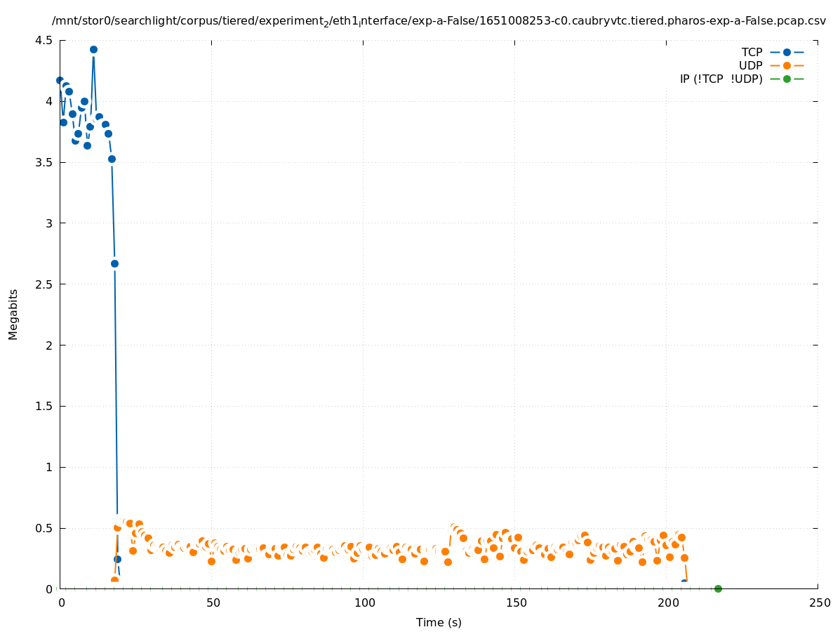Click the Time (s) x-axis label
Image resolution: width=840 pixels, height=632 pixels.
(439, 622)
